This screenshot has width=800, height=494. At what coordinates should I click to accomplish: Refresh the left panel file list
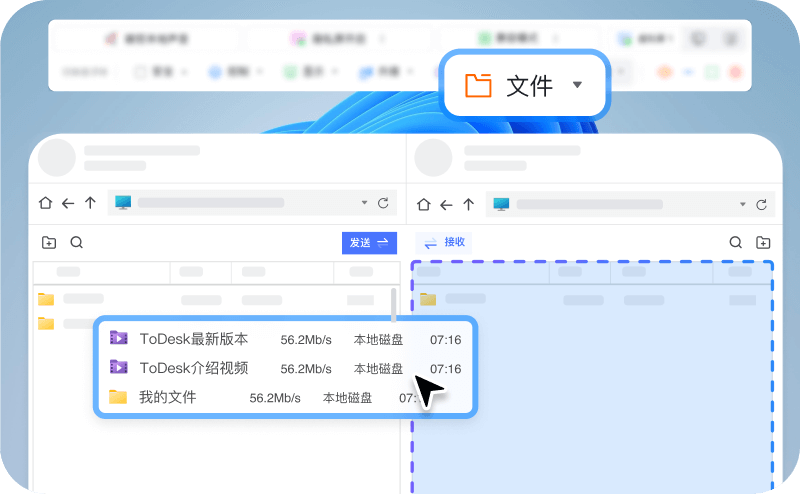(x=383, y=203)
